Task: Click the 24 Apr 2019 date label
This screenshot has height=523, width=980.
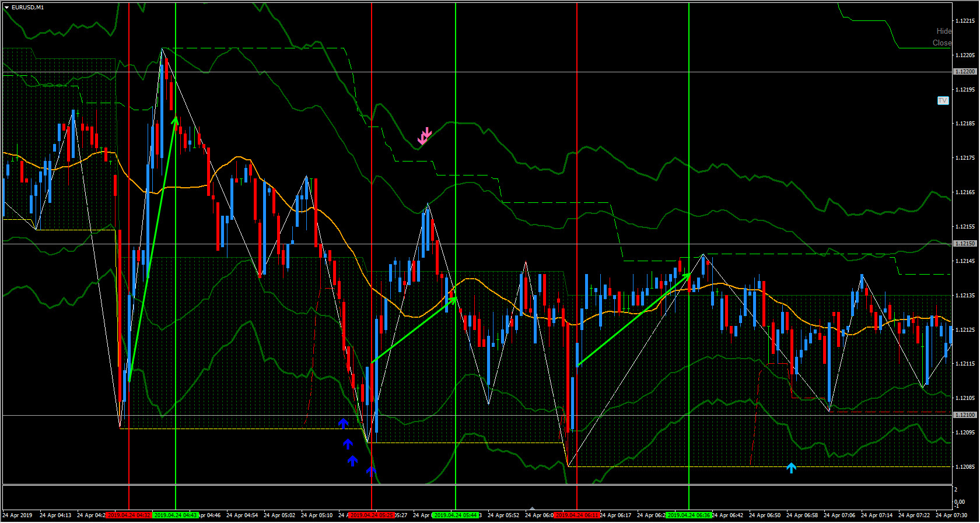Action: point(17,515)
